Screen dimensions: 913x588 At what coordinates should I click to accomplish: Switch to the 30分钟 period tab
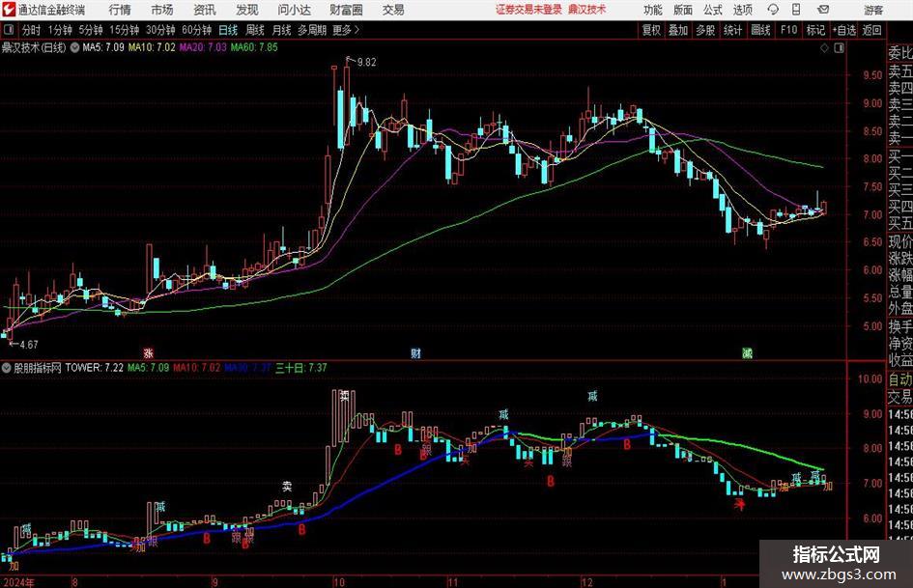click(160, 30)
